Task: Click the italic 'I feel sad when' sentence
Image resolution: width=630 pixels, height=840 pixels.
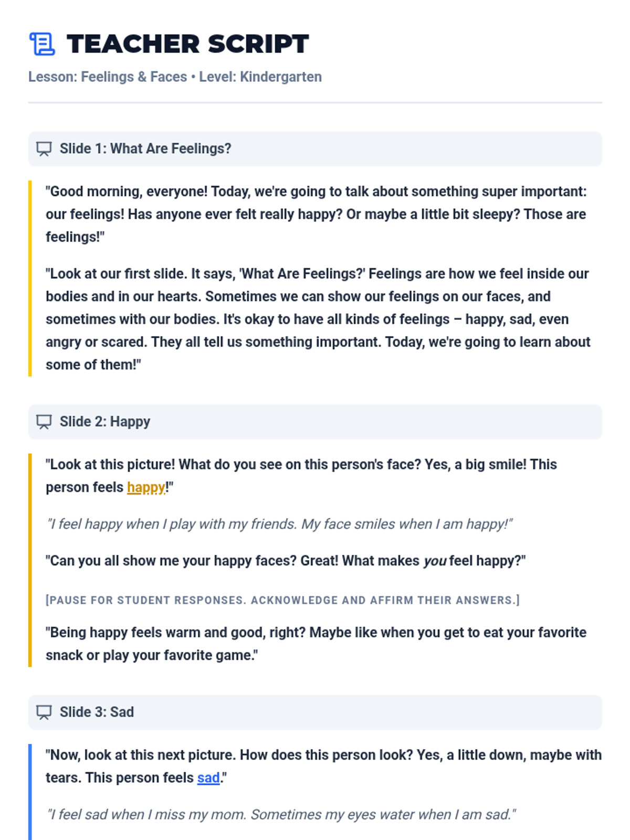Action: click(281, 814)
